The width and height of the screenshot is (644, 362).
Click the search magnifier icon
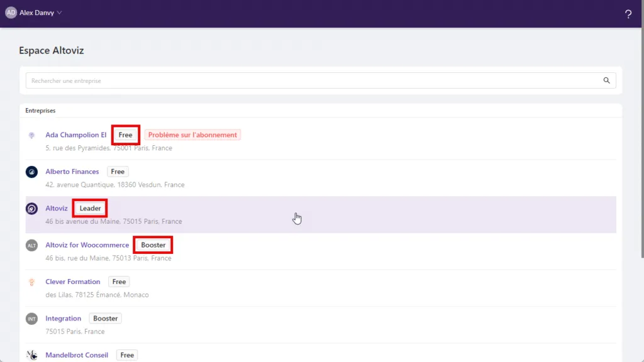pyautogui.click(x=606, y=80)
